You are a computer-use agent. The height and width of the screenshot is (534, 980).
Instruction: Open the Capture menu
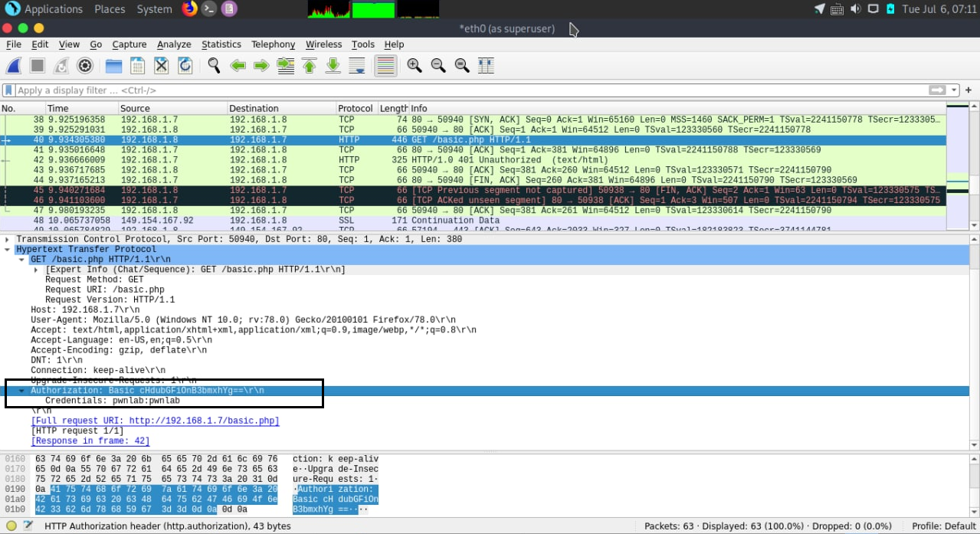pyautogui.click(x=129, y=44)
